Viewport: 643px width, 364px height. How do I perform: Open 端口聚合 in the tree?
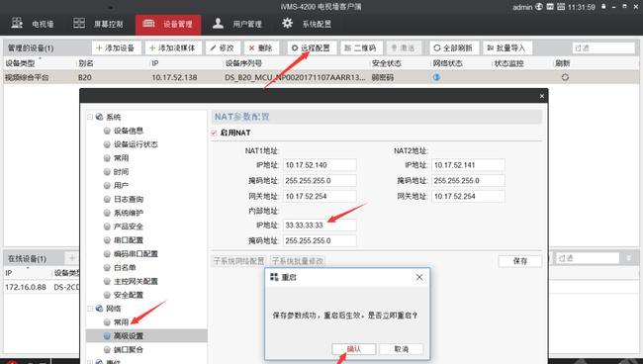point(128,349)
